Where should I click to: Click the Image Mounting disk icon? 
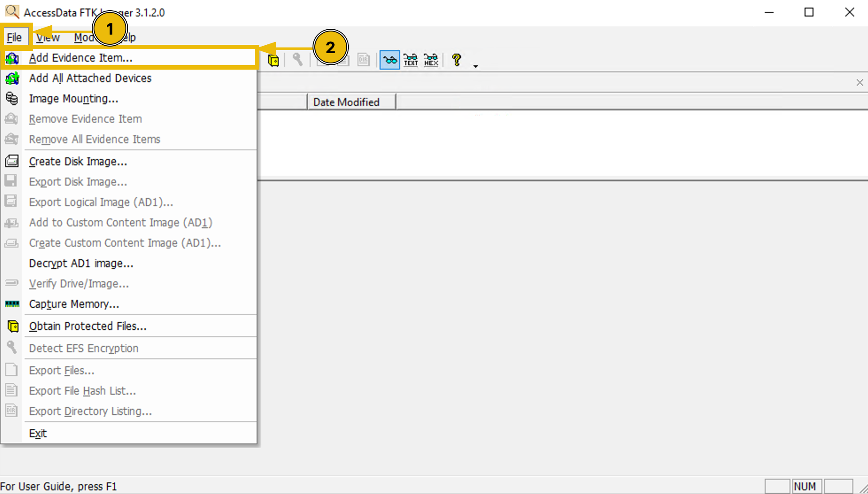[12, 98]
